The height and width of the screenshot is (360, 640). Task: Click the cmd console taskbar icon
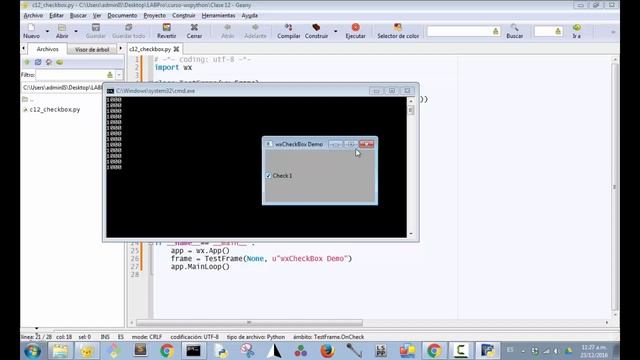[x=193, y=350]
